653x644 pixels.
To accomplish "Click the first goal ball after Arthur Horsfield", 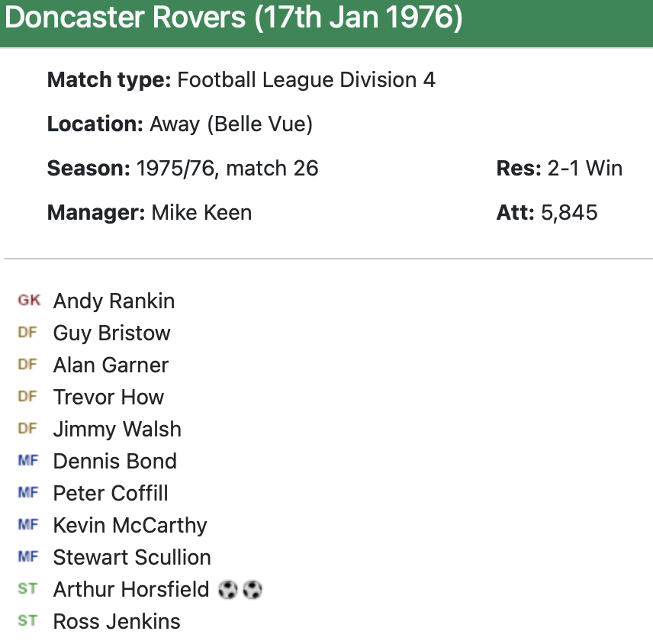I will point(228,589).
